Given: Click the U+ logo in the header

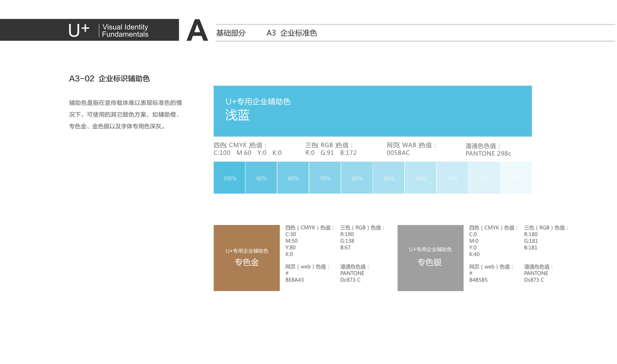Looking at the screenshot, I should tap(79, 30).
